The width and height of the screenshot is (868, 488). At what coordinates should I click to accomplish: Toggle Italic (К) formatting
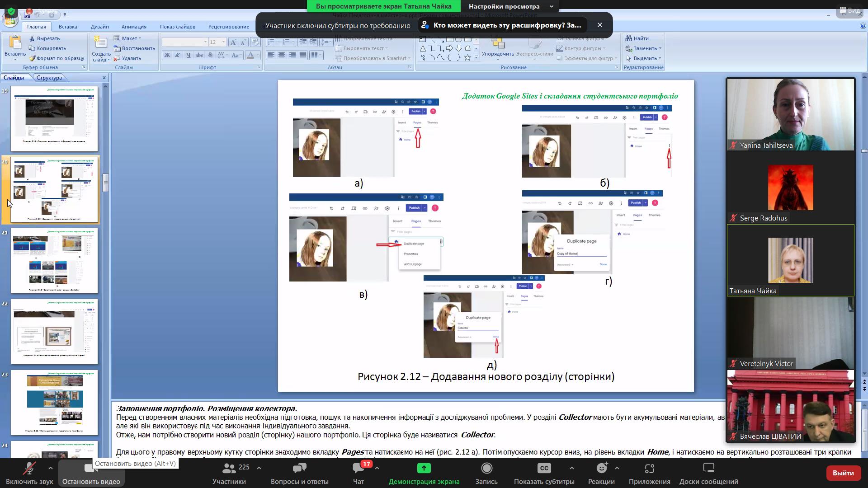click(178, 55)
